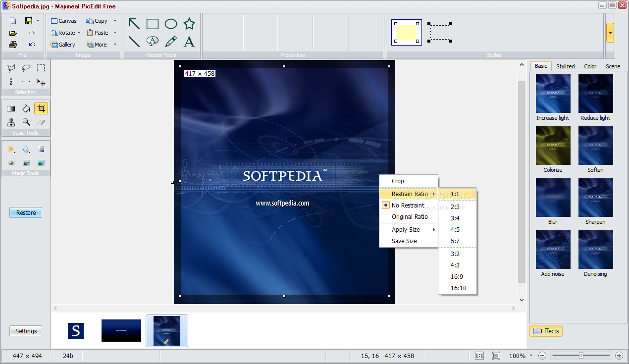This screenshot has width=629, height=364.
Task: Switch to the Stylized effects tab
Action: click(x=565, y=66)
